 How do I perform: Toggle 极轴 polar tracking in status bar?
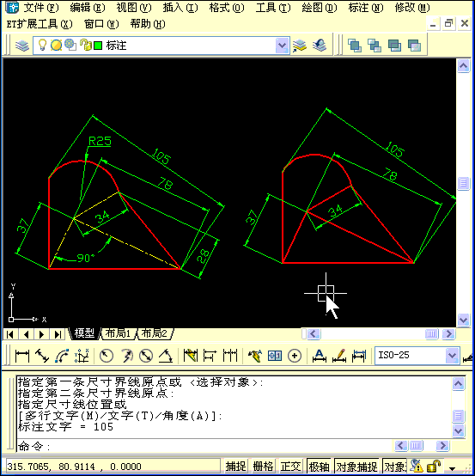click(x=319, y=467)
